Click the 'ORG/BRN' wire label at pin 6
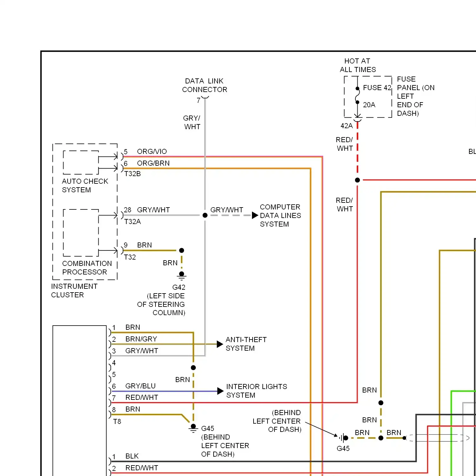 tap(153, 163)
